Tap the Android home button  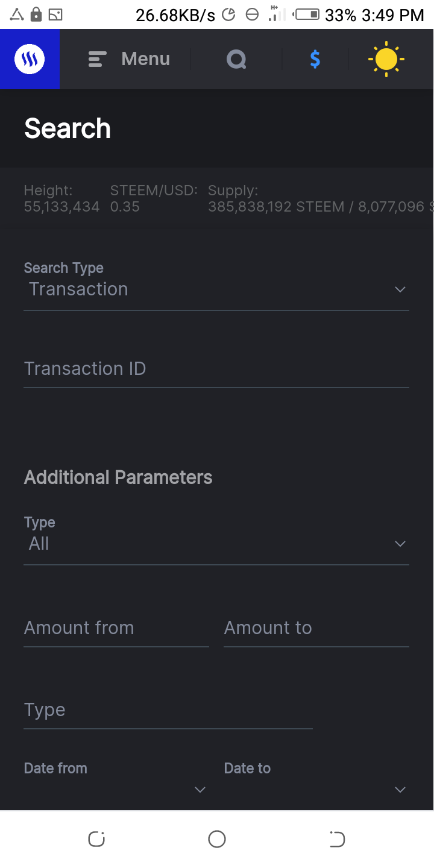tap(217, 839)
